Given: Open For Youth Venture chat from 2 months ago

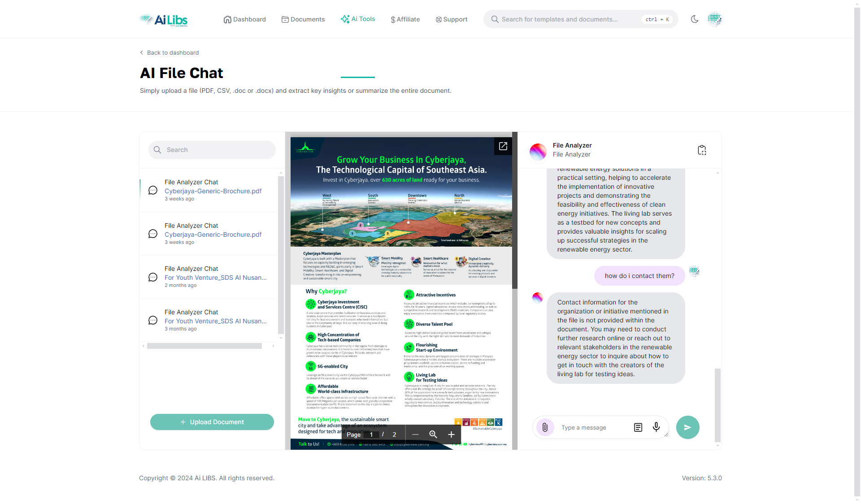Looking at the screenshot, I should click(209, 277).
